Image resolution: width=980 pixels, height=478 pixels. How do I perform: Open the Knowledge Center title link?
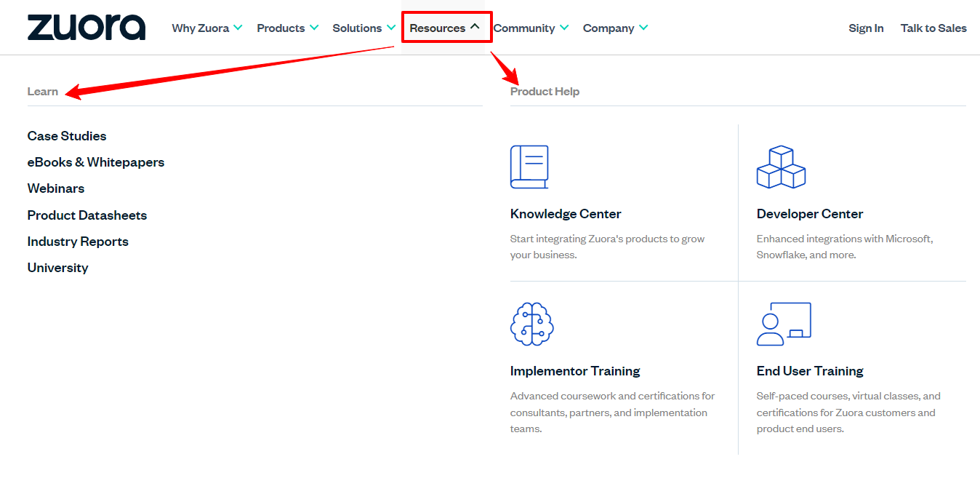(566, 214)
